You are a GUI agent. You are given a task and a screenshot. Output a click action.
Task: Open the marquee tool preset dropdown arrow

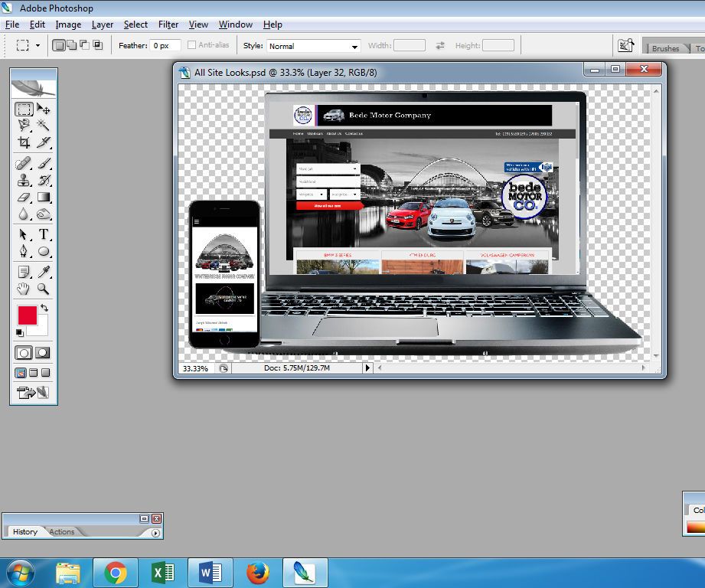(35, 45)
